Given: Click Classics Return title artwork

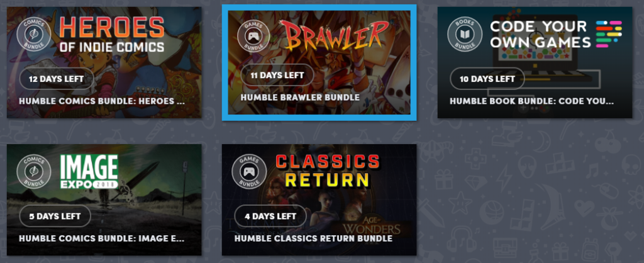Looking at the screenshot, I should tap(327, 171).
